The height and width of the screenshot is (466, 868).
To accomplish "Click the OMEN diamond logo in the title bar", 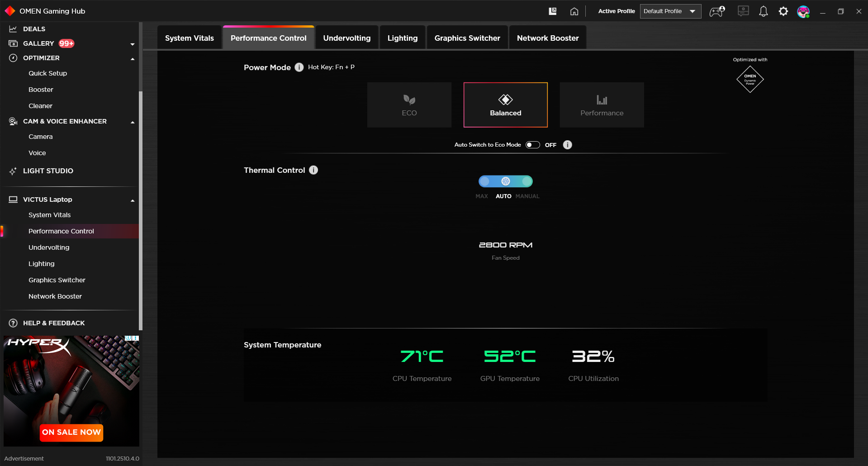I will tap(9, 11).
